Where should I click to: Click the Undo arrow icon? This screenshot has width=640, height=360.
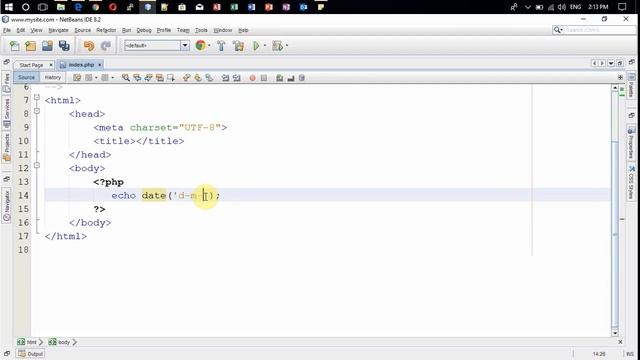point(89,46)
